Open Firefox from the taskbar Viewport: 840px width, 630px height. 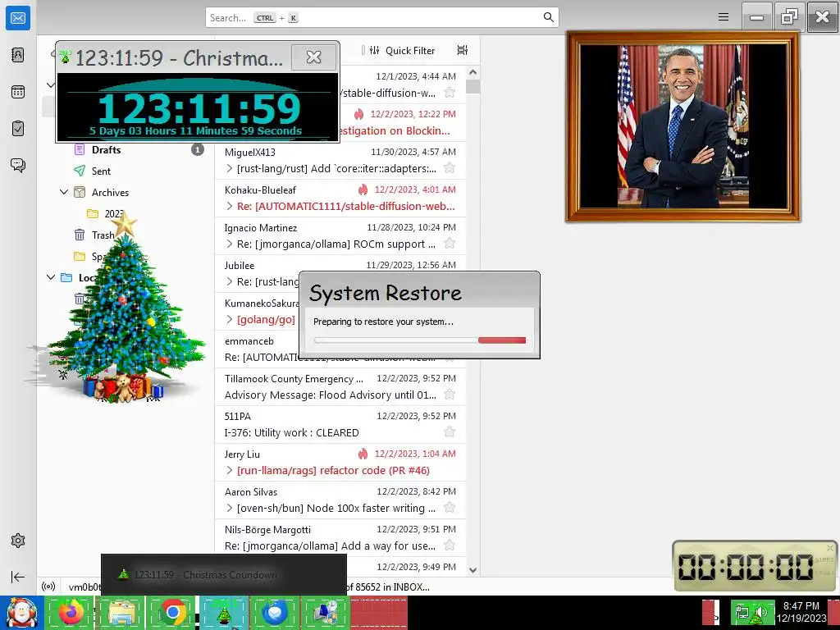coord(71,612)
